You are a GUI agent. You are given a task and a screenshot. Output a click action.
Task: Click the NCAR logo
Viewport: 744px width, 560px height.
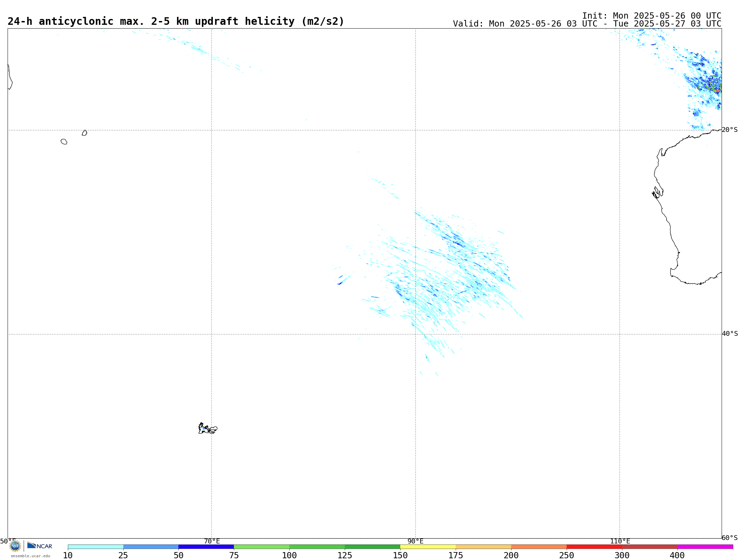coord(40,546)
